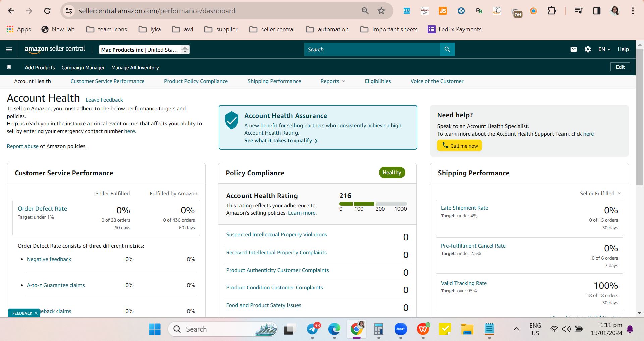Open the Apps grid shortcut
Screen dimensions: 644x341
click(x=19, y=29)
